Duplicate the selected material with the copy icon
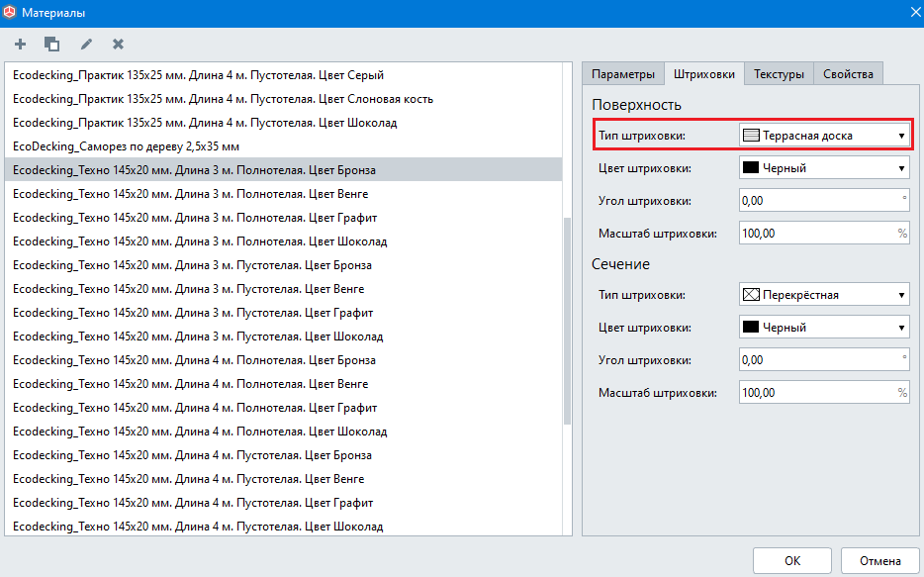The image size is (924, 577). [x=51, y=45]
